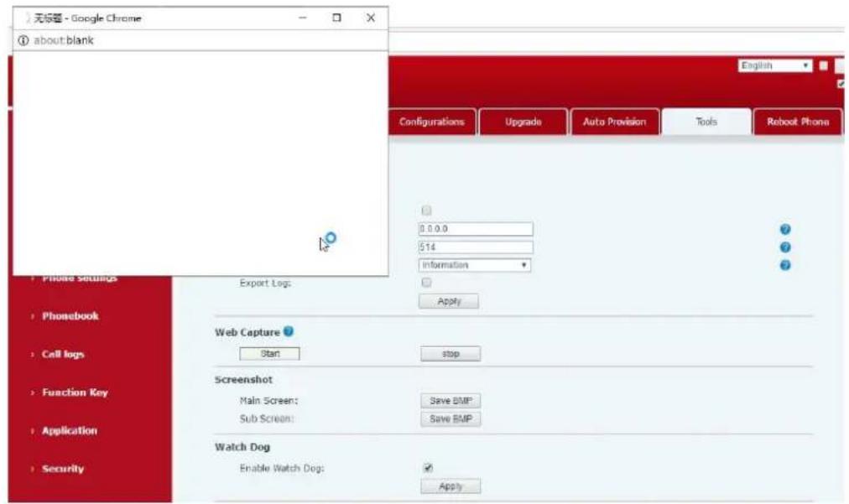Open help for Web Capture
The height and width of the screenshot is (504, 849).
point(289,330)
